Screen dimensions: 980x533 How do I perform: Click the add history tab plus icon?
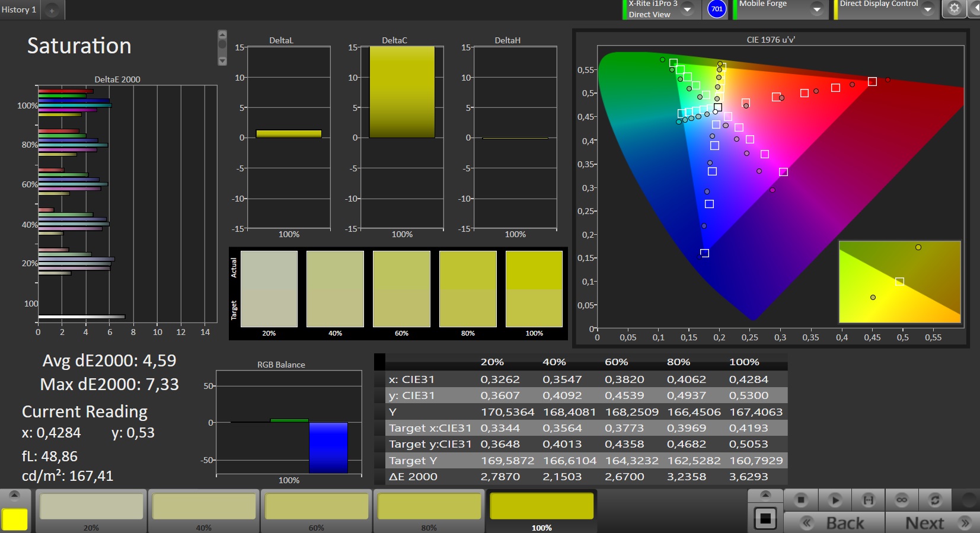pyautogui.click(x=52, y=10)
